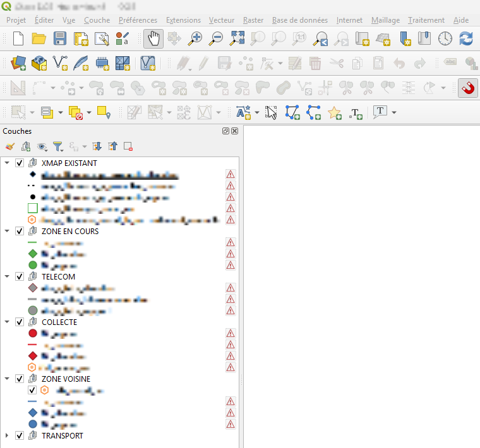Click the Open Print Layout Manager icon
Viewport: 480px width, 448px height.
coord(102,39)
